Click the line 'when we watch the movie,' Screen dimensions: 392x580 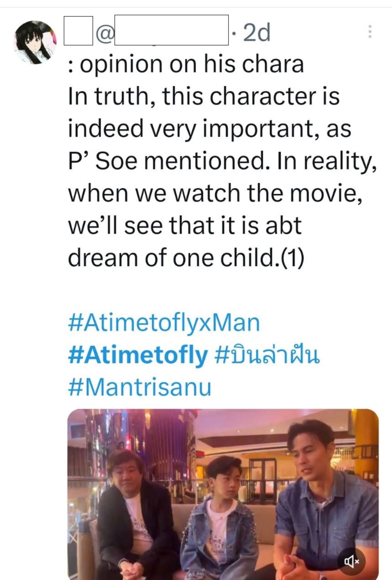(x=215, y=193)
